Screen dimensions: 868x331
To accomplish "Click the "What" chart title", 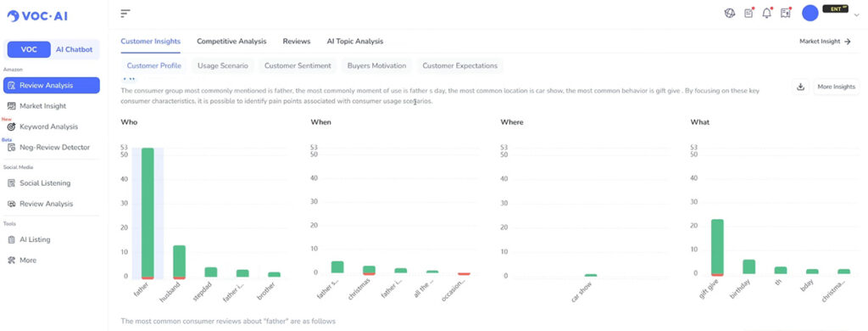I will point(699,122).
